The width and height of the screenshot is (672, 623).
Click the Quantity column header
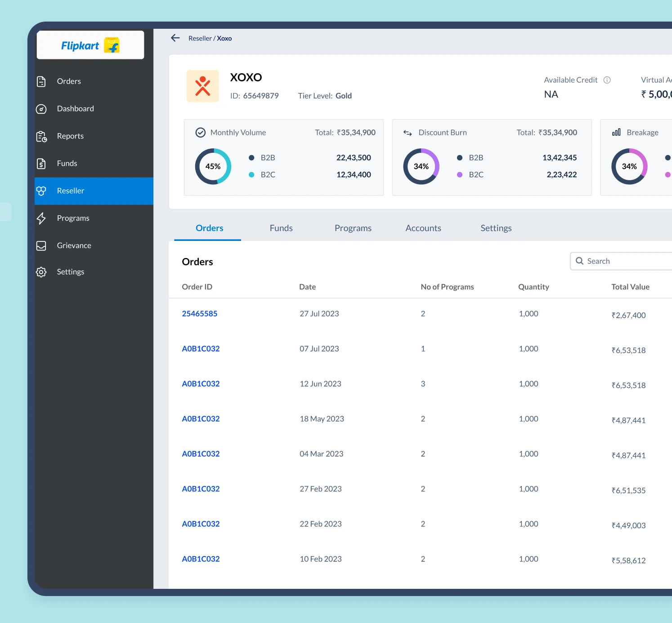coord(533,287)
